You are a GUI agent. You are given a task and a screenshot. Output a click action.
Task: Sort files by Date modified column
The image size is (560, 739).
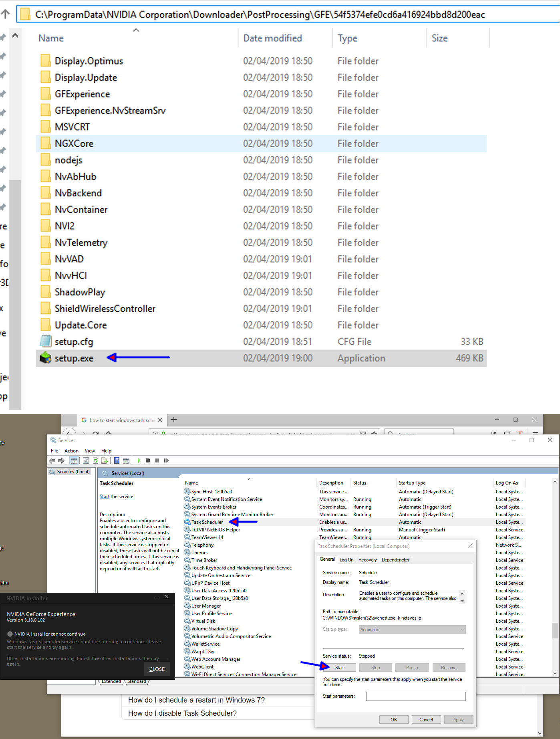(x=272, y=38)
